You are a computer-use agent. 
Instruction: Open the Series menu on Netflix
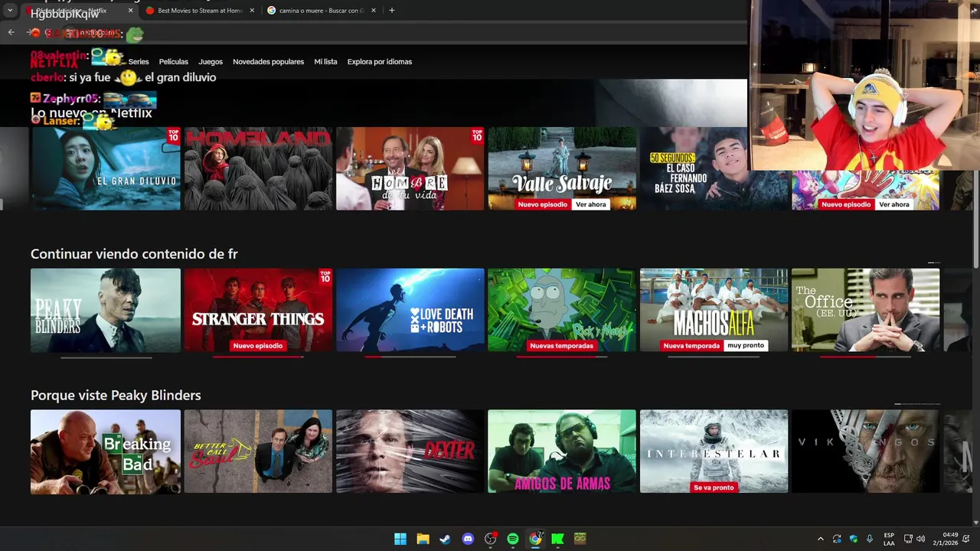139,62
